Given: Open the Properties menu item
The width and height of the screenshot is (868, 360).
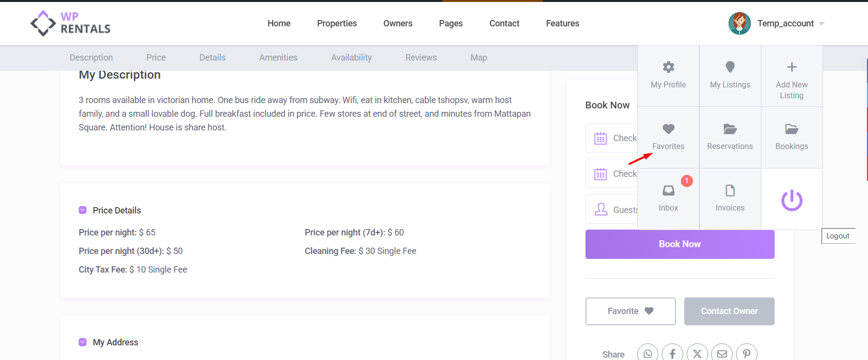Looking at the screenshot, I should [x=337, y=23].
